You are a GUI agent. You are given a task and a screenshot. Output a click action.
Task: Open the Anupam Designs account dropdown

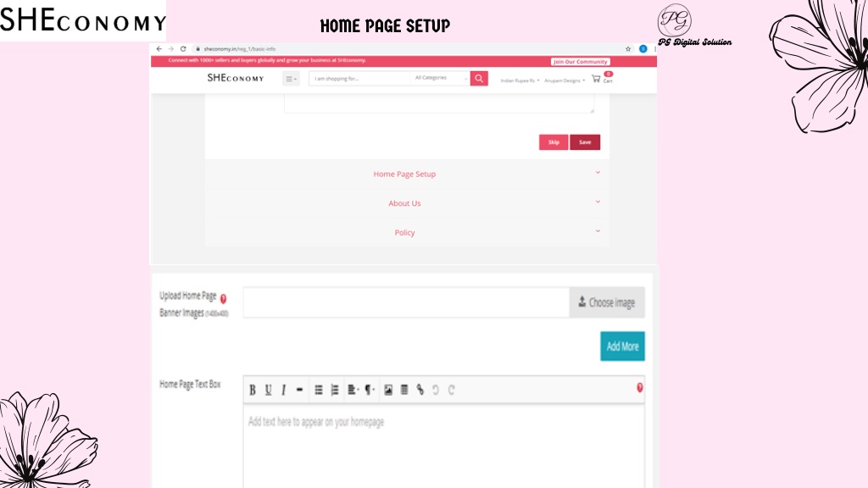point(565,80)
